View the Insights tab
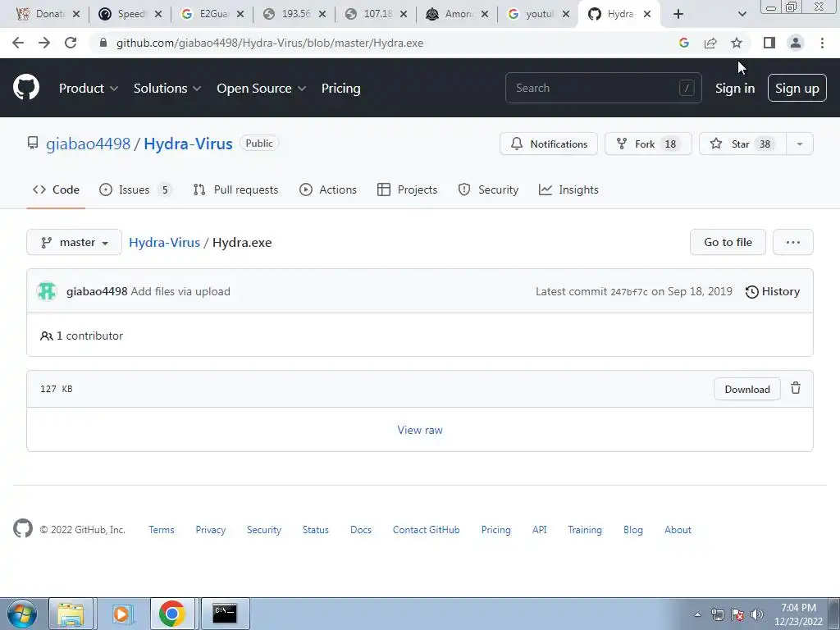 [x=568, y=189]
